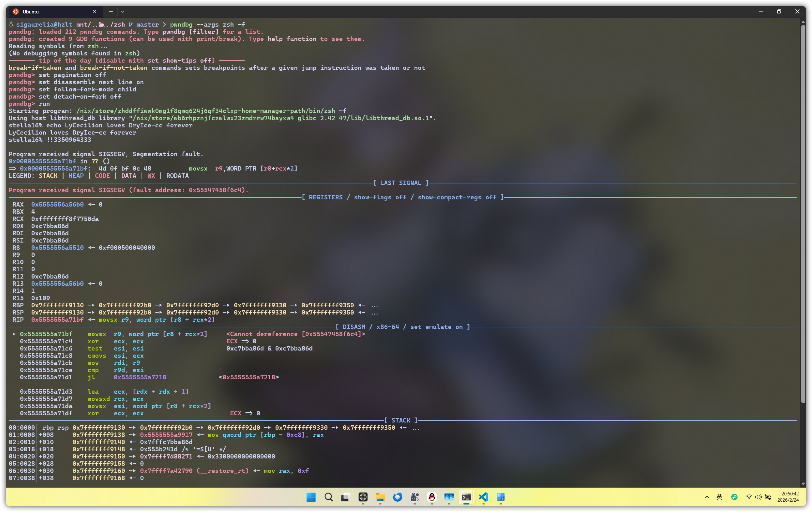
Task: Open the Windows Start menu
Action: (x=311, y=497)
